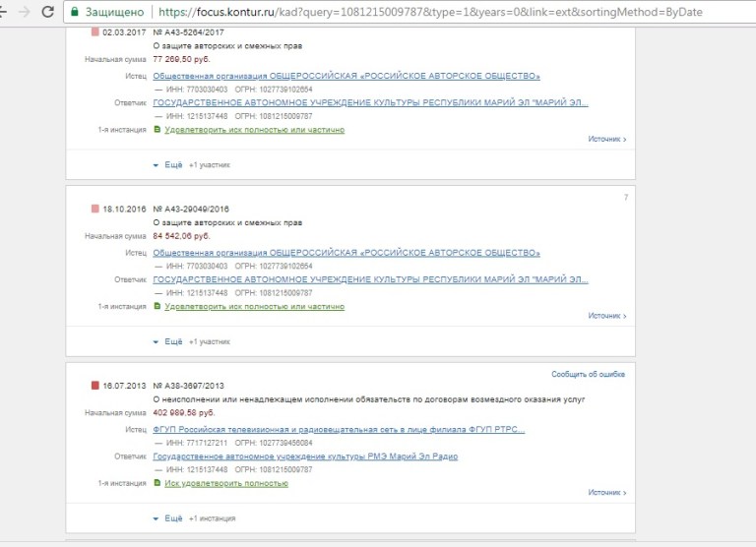Expand Ещё in case А43-5264/2017
The height and width of the screenshot is (547, 756).
(x=168, y=165)
